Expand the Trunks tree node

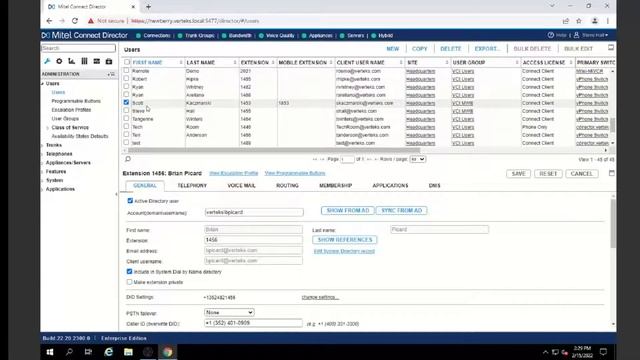coord(42,145)
